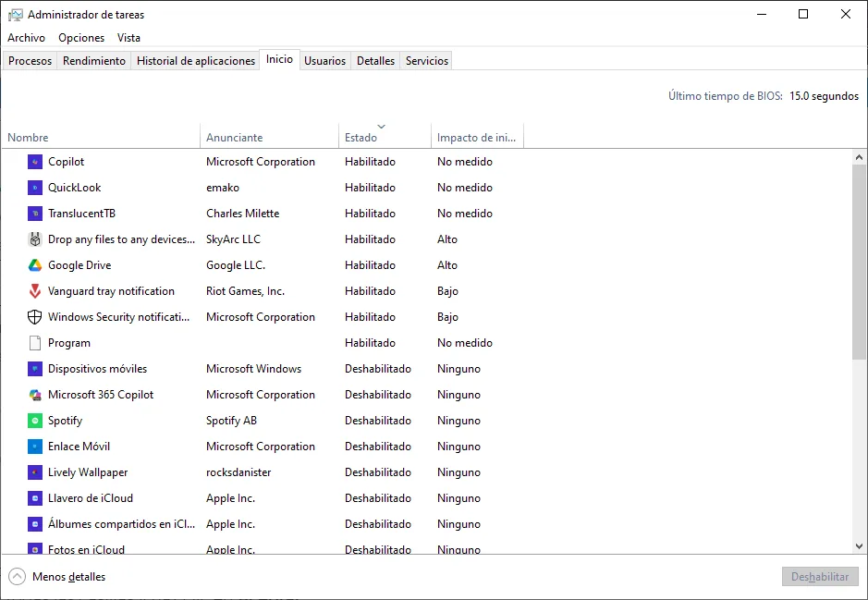The width and height of the screenshot is (868, 600).
Task: Sort by the Estado column header
Action: coord(385,137)
